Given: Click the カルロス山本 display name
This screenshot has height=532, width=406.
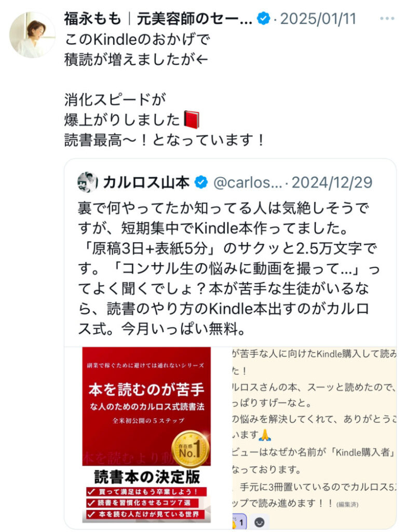Looking at the screenshot, I should pyautogui.click(x=146, y=182).
